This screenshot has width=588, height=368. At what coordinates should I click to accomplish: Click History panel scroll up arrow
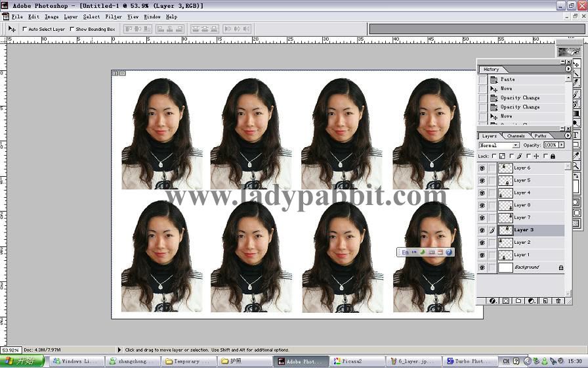click(x=568, y=78)
